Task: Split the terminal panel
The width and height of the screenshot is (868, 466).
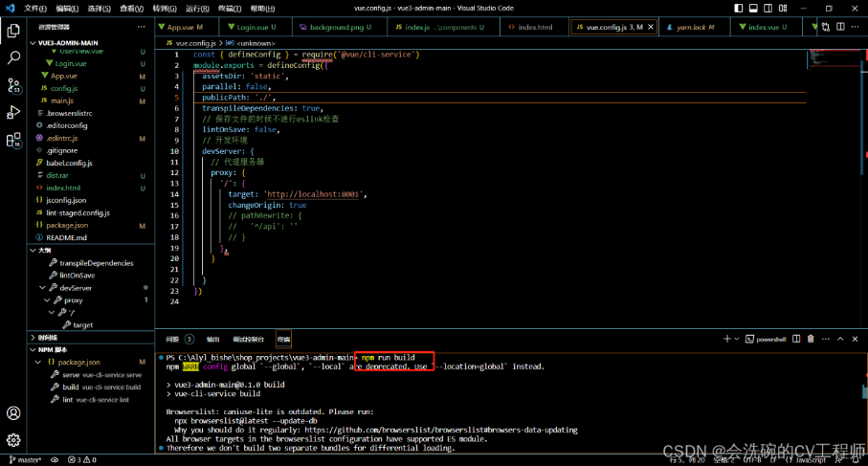Action: pyautogui.click(x=796, y=339)
